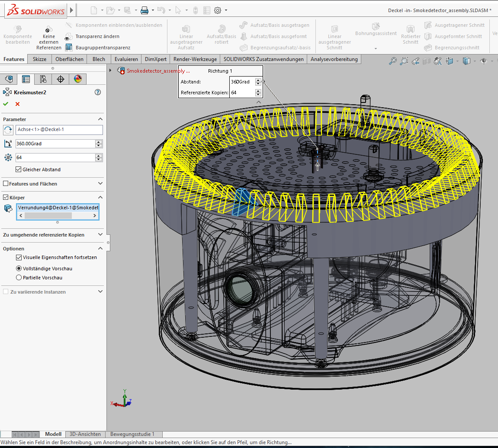
Task: Open the DisplayManager color sphere tab
Action: [x=77, y=79]
